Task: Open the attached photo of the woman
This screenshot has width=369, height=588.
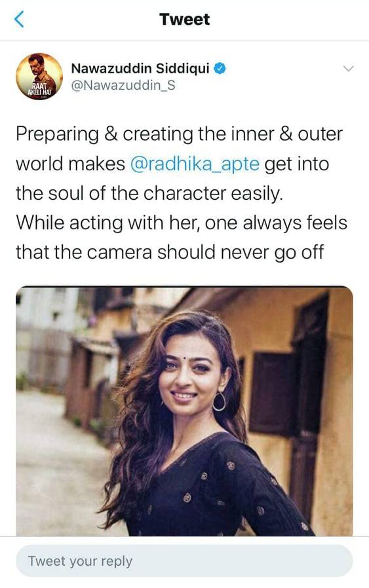Action: [x=184, y=411]
